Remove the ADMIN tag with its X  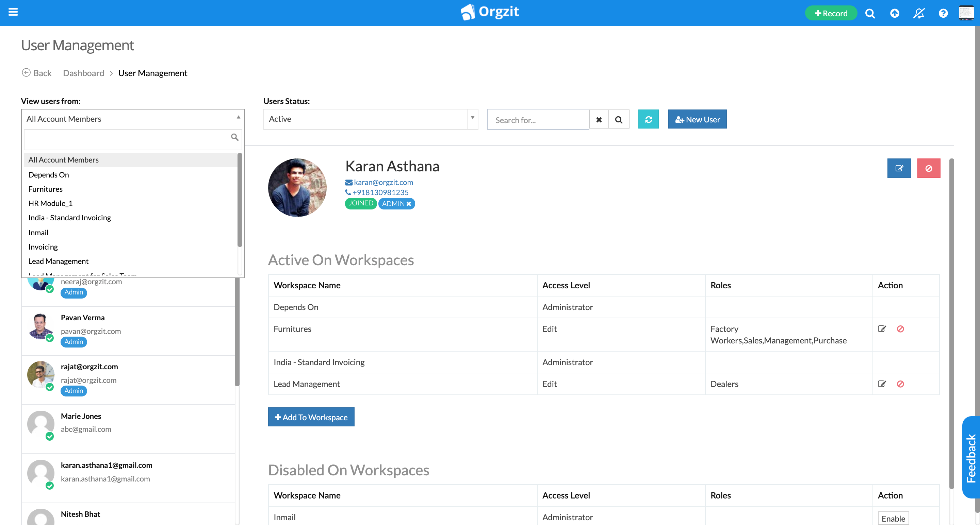tap(409, 204)
